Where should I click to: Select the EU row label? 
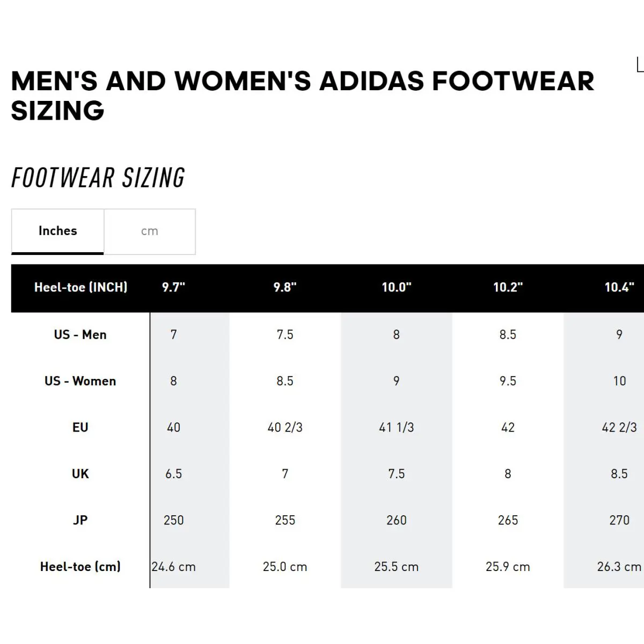tap(80, 428)
